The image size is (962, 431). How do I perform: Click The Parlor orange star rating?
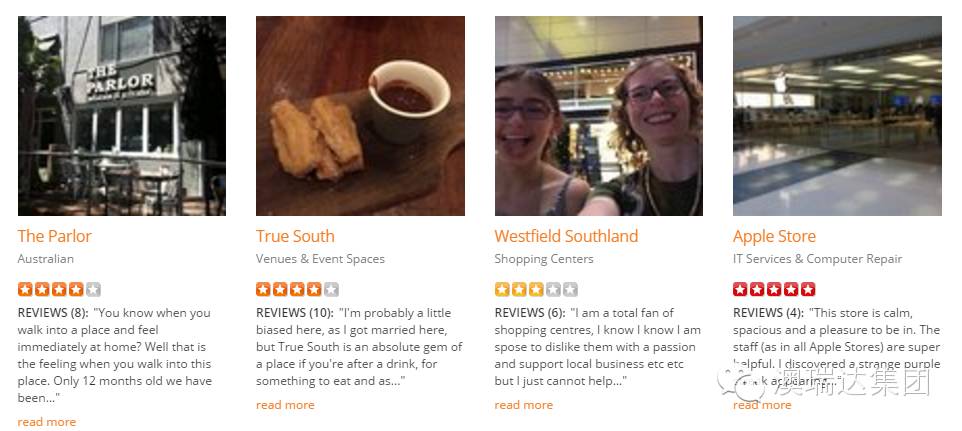tap(59, 289)
